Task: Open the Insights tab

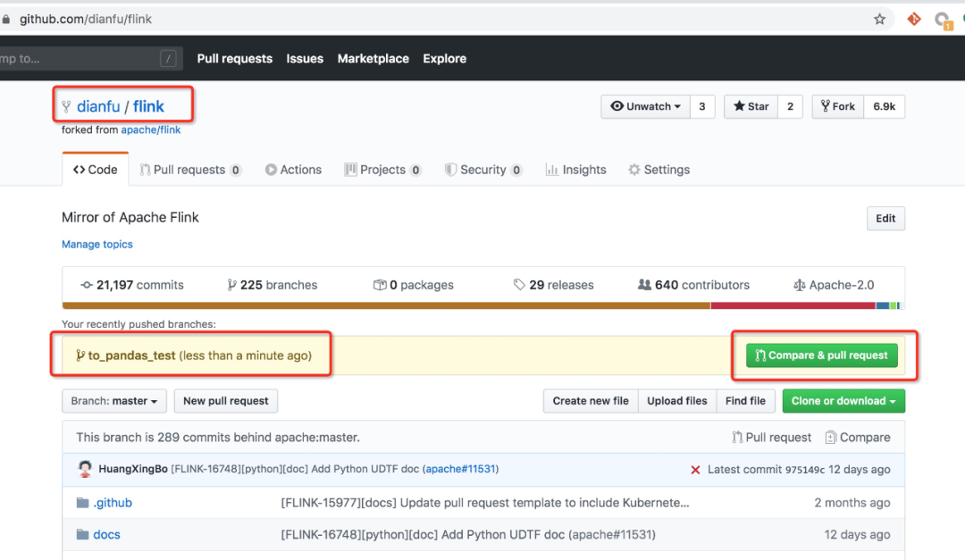Action: click(x=575, y=170)
